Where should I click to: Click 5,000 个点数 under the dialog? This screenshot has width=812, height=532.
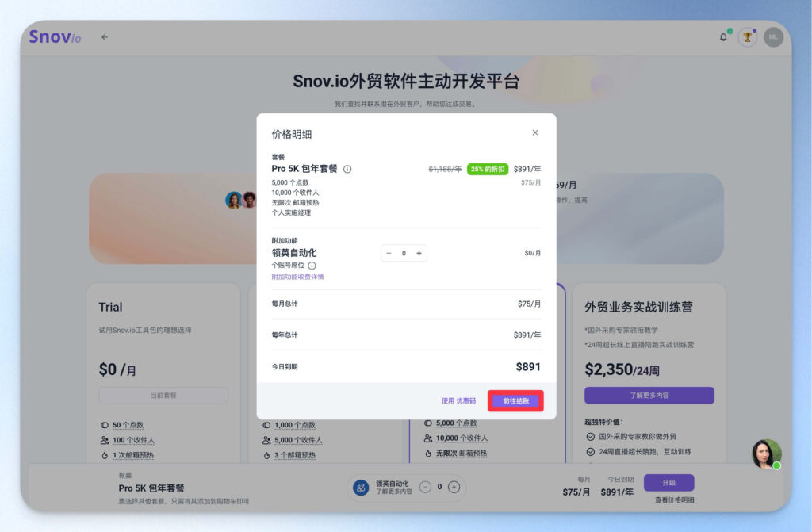point(456,423)
